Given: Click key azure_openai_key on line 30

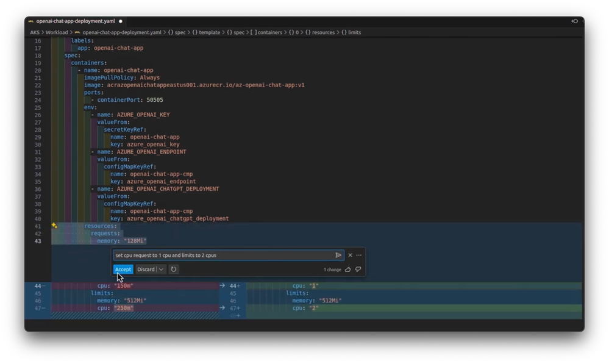Looking at the screenshot, I should [153, 145].
